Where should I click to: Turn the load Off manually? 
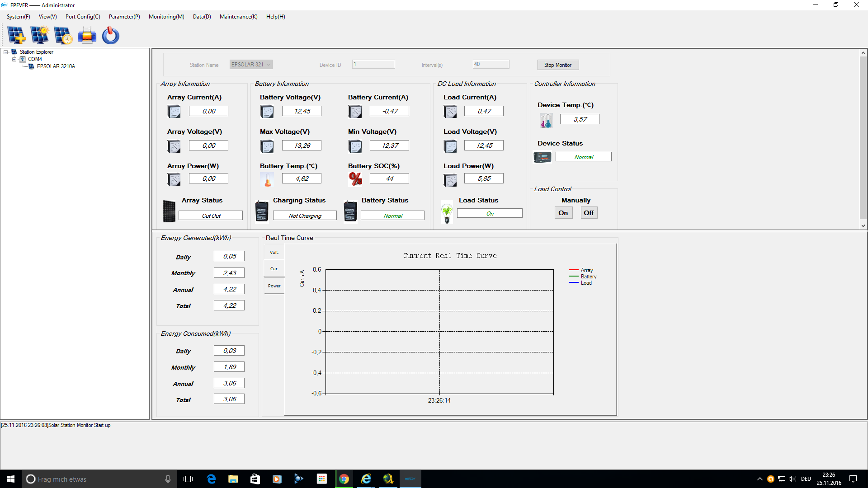[589, 213]
